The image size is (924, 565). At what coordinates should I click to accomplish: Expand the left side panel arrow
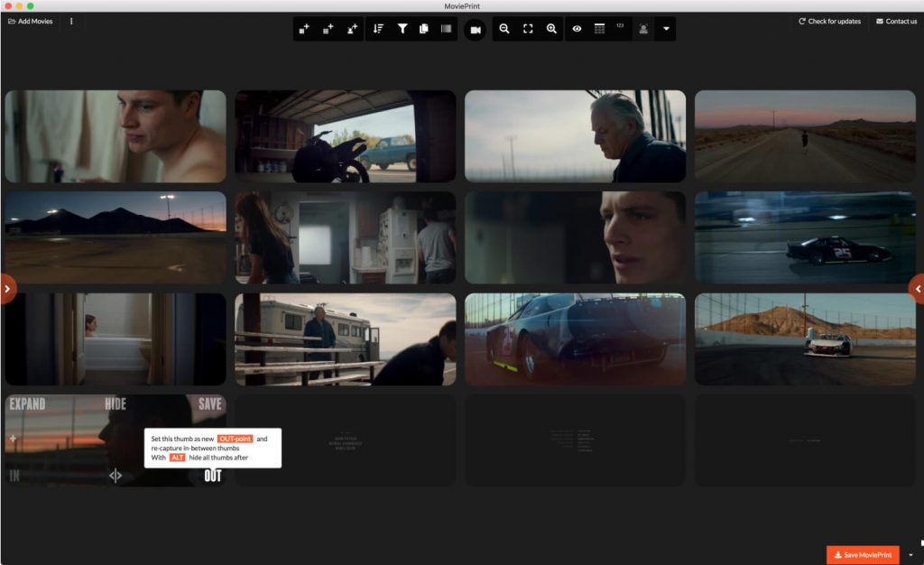pyautogui.click(x=7, y=289)
